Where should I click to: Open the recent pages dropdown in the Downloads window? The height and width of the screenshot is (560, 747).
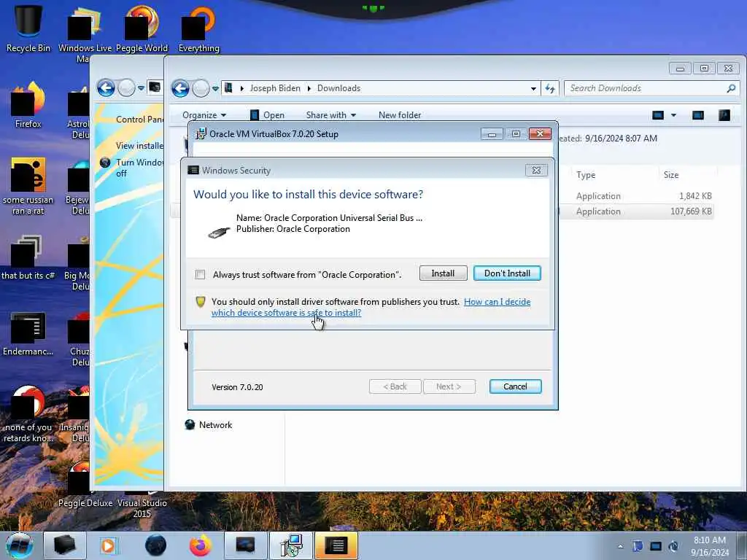(215, 88)
